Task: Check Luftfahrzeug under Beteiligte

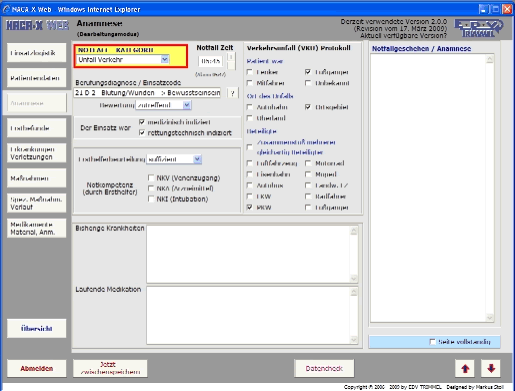Action: pyautogui.click(x=249, y=163)
